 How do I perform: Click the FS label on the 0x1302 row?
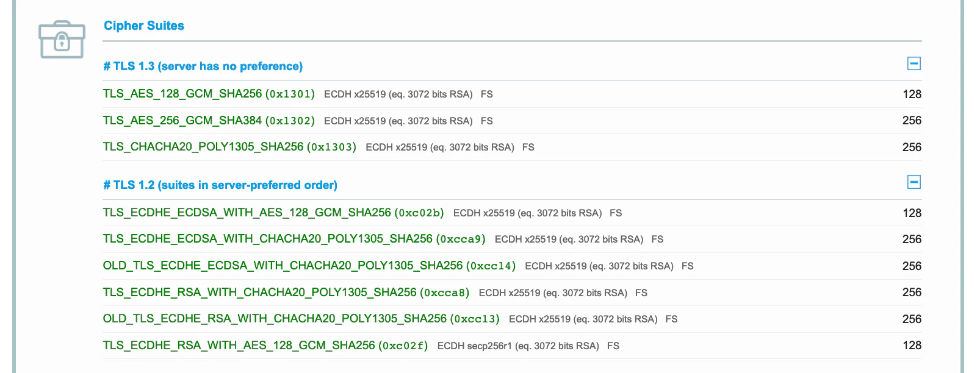click(x=487, y=121)
